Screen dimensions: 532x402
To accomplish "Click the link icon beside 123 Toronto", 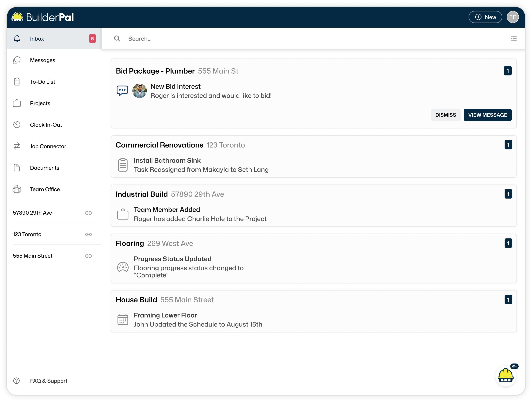I will coord(88,234).
